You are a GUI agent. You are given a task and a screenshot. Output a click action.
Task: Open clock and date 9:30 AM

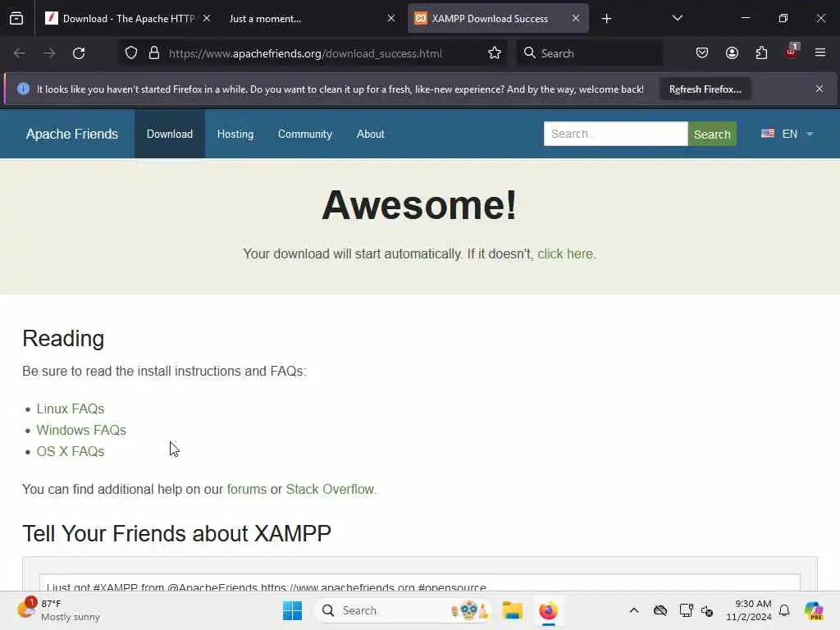click(x=748, y=610)
